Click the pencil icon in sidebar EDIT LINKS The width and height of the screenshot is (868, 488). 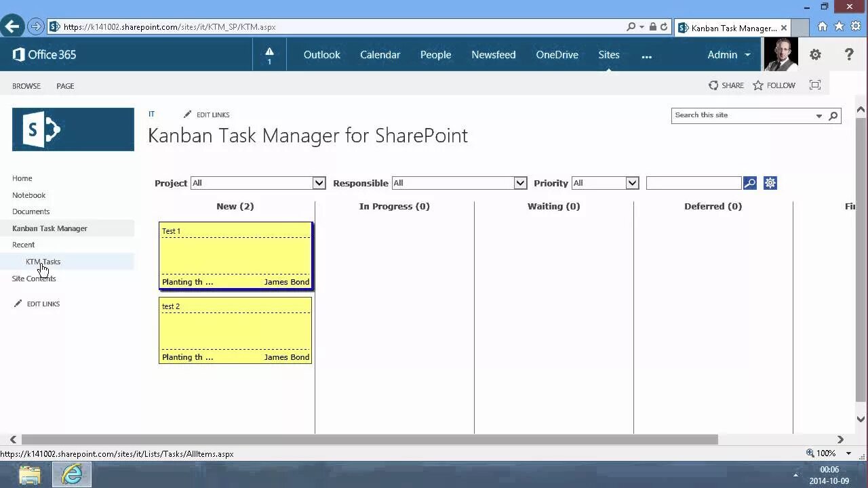pos(18,304)
